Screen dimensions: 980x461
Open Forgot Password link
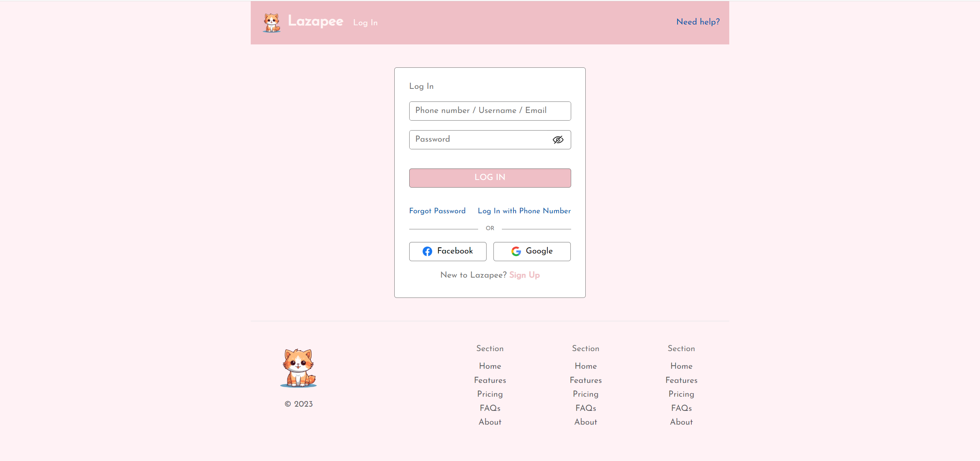pos(437,211)
